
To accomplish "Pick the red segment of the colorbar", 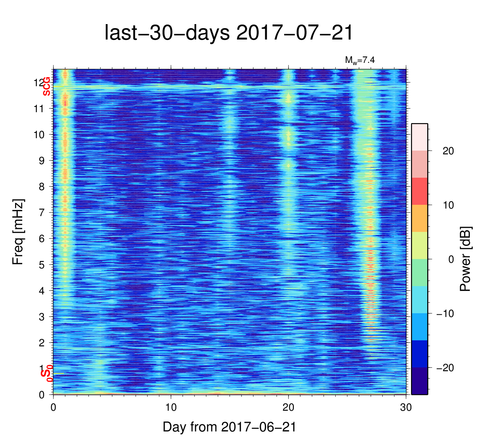I will [419, 191].
